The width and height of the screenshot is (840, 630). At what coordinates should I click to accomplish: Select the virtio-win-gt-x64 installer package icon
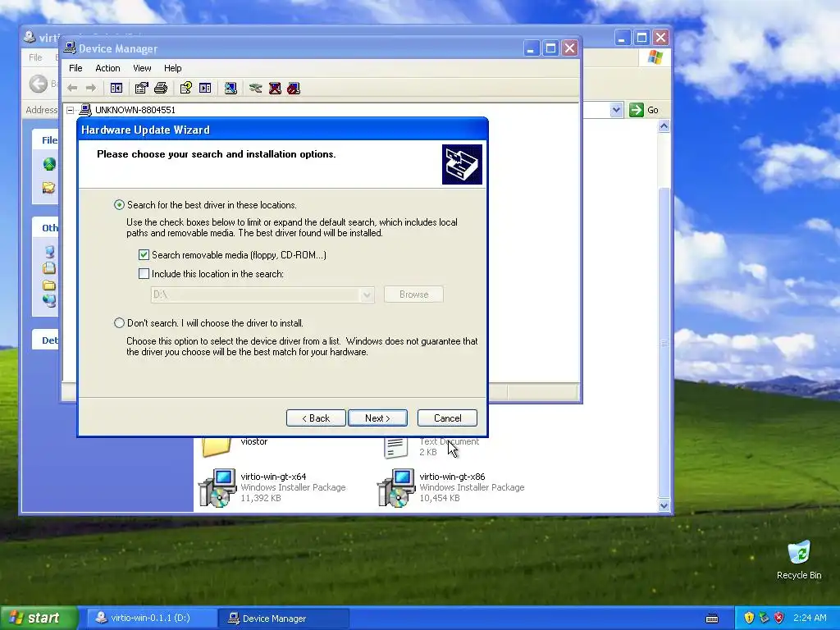pos(217,487)
